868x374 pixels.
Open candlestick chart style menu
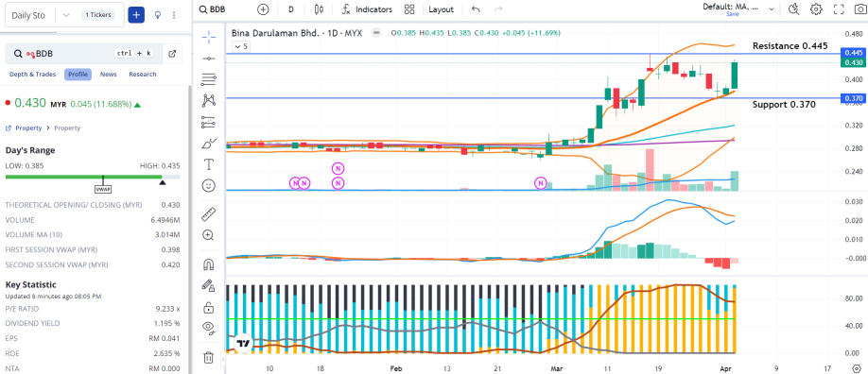pos(318,9)
